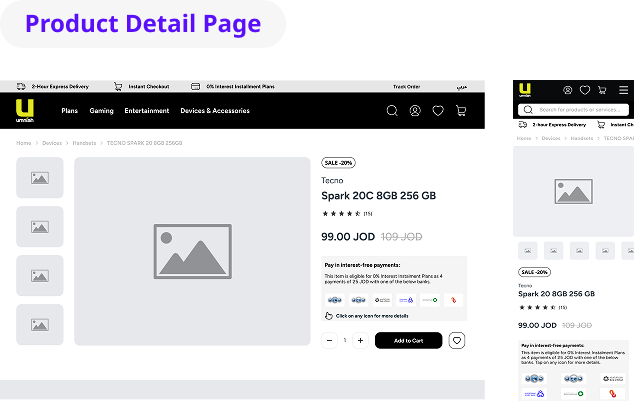Open wishlist heart in mobile header

point(585,90)
